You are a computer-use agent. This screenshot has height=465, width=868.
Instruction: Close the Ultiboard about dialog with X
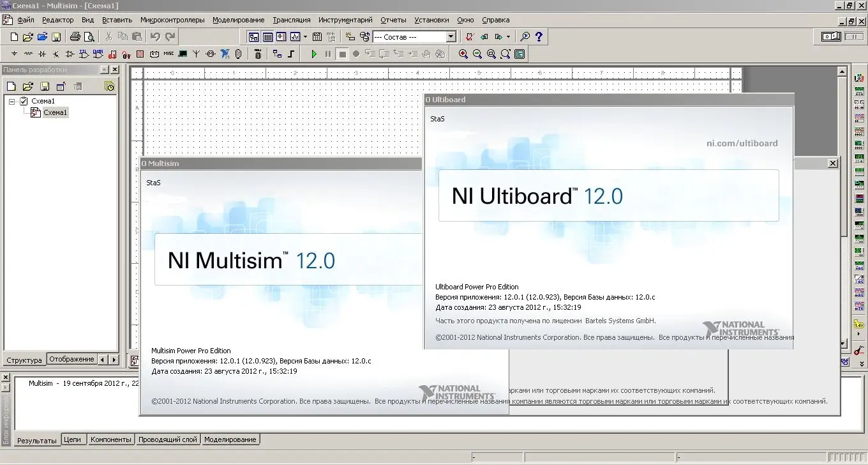click(x=833, y=164)
